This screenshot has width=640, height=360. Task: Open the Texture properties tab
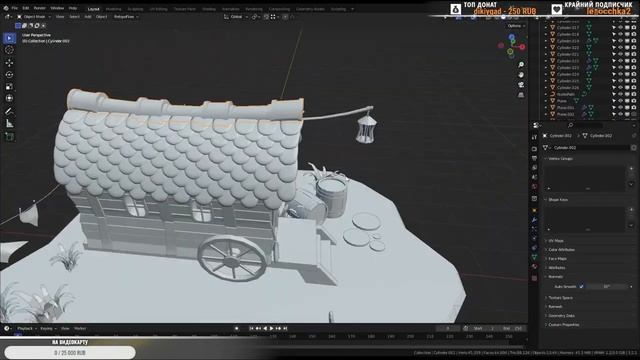[534, 278]
